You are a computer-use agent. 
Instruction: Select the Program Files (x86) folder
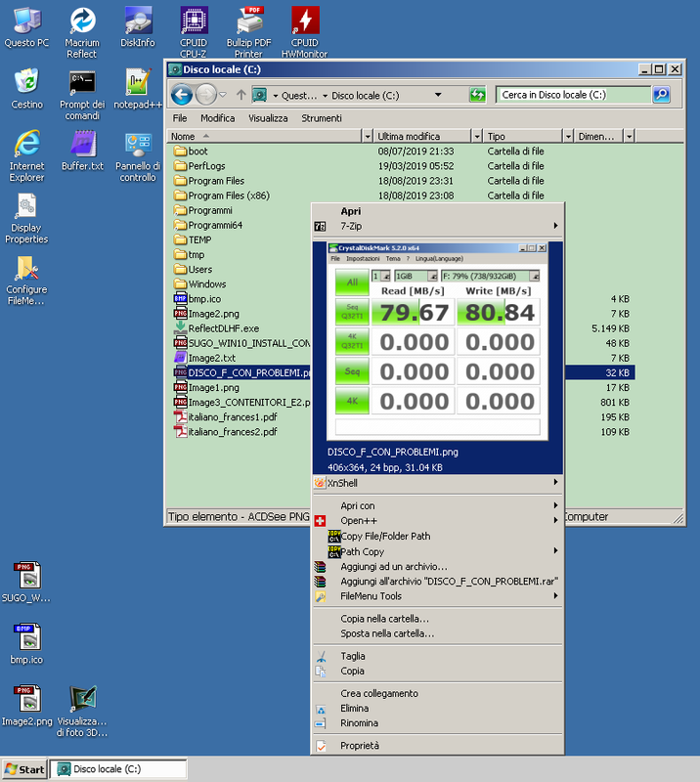(222, 195)
